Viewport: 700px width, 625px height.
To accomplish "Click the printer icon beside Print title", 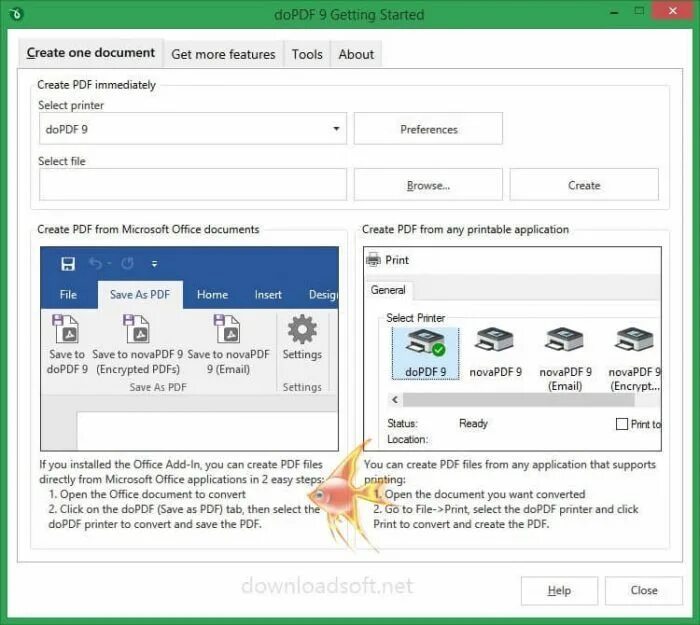I will [x=373, y=259].
